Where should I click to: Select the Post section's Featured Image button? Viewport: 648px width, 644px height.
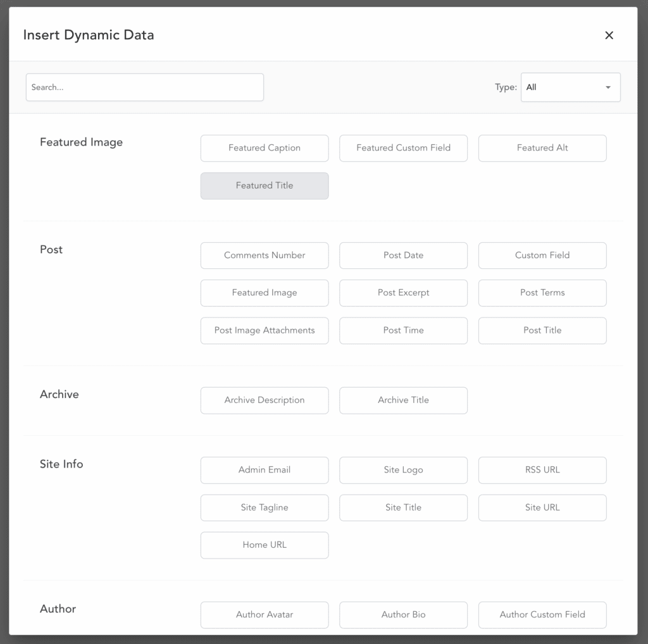coord(265,293)
